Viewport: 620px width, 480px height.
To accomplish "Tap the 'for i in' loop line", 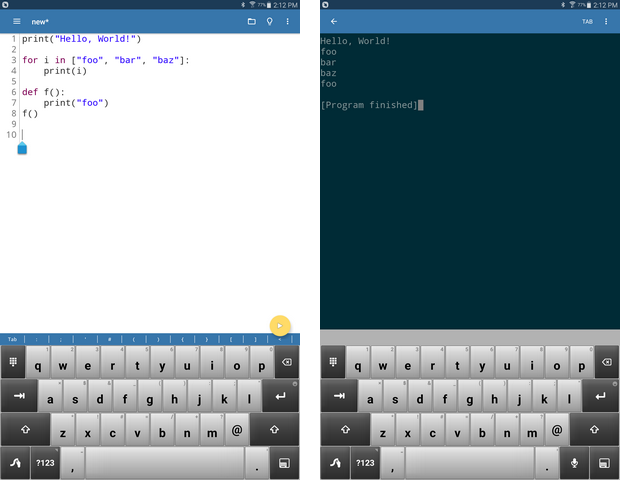I will click(x=106, y=60).
